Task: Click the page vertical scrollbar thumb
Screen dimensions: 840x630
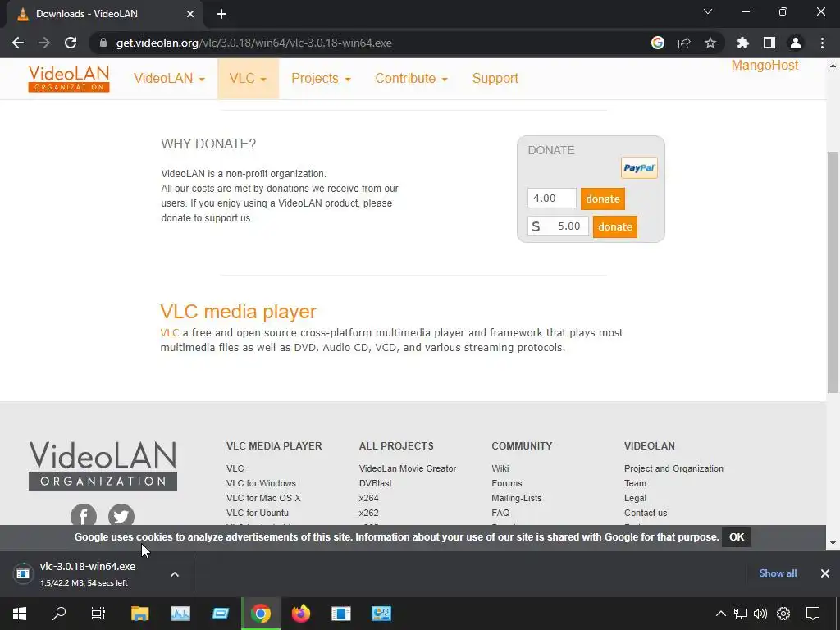Action: (833, 272)
